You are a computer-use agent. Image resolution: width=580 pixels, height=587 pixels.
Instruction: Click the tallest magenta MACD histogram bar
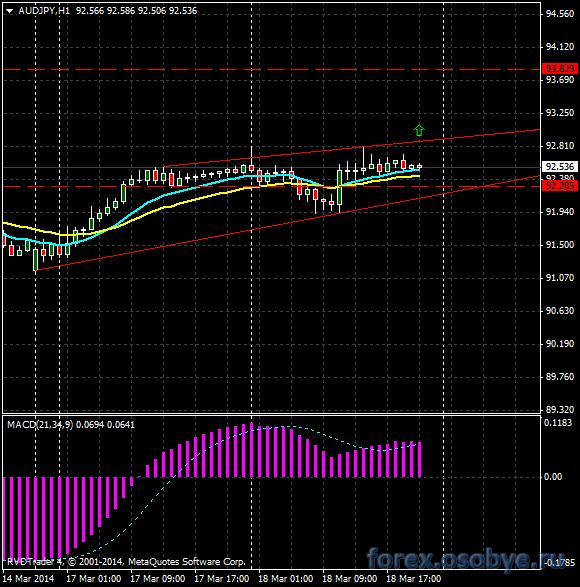252,450
